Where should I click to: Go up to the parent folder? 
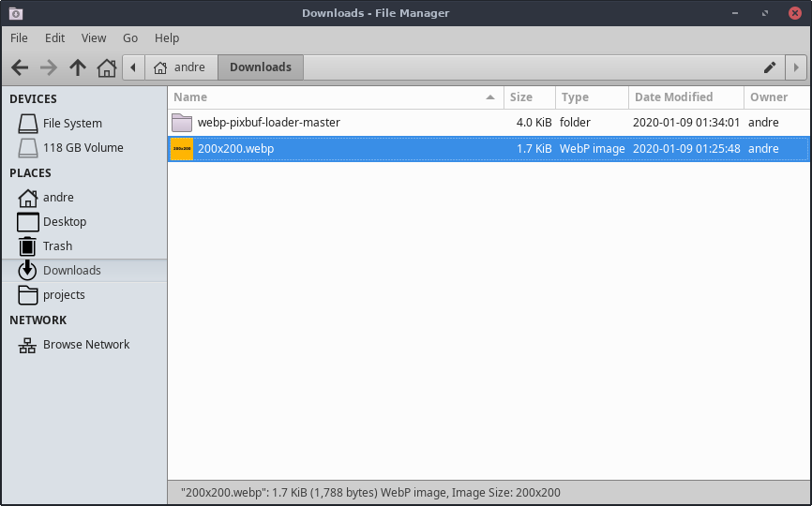[78, 67]
